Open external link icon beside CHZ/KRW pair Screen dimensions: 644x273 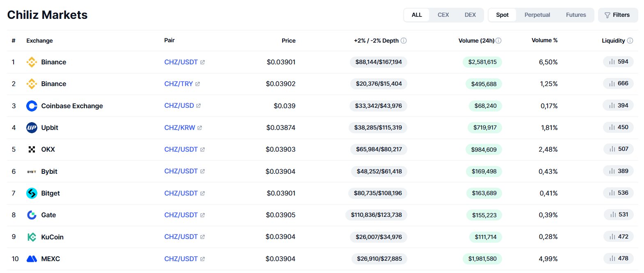tap(200, 128)
